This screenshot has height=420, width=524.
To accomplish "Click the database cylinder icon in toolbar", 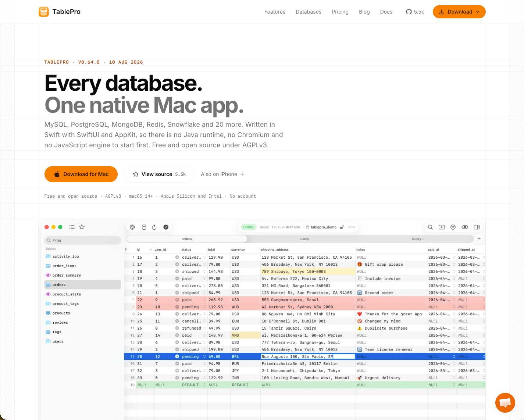I will [144, 227].
